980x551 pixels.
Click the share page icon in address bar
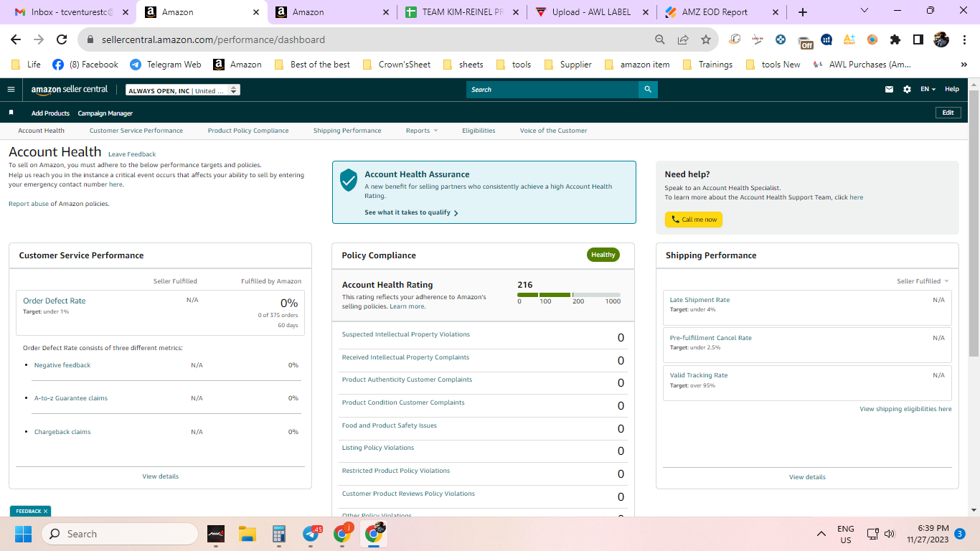[683, 39]
